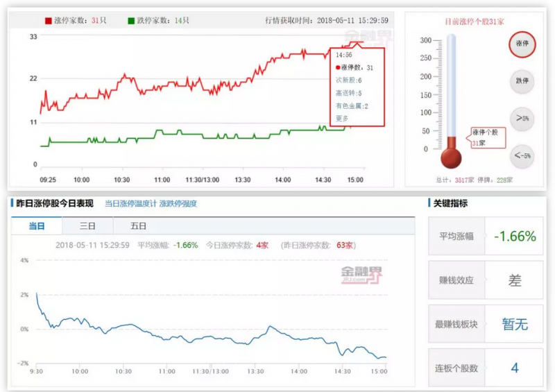Image resolution: width=555 pixels, height=392 pixels.
Task: Click the red thermometer bulb
Action: [x=452, y=156]
